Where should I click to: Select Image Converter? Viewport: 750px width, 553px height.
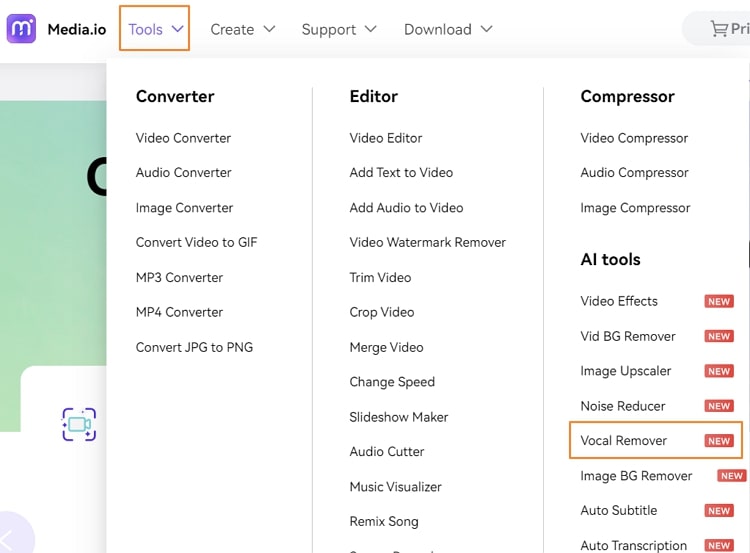[185, 208]
